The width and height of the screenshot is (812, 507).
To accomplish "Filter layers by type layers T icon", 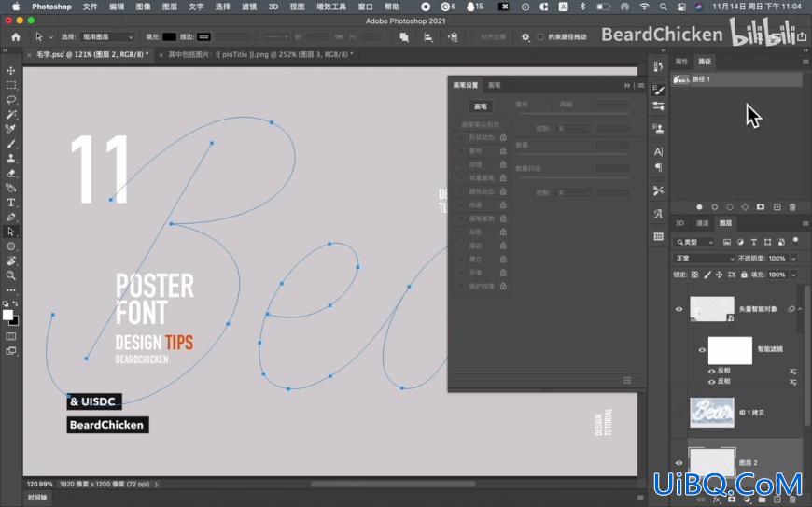I will (754, 242).
